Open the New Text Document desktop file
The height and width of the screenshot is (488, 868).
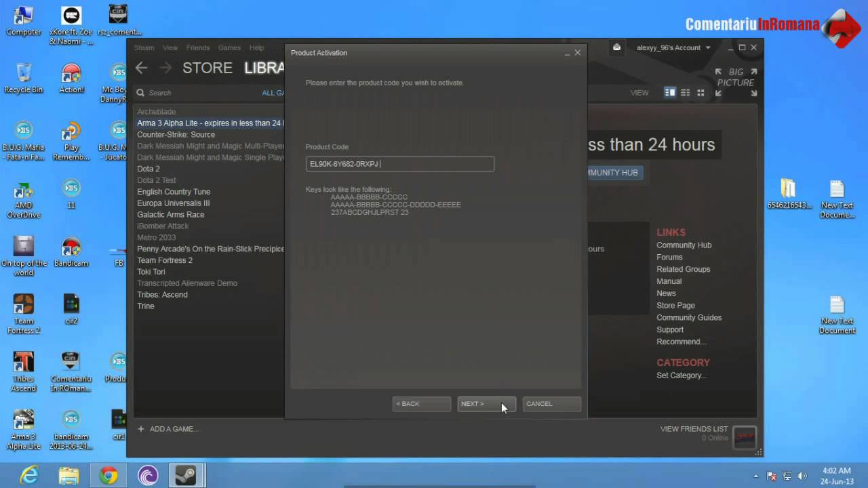[x=837, y=314]
